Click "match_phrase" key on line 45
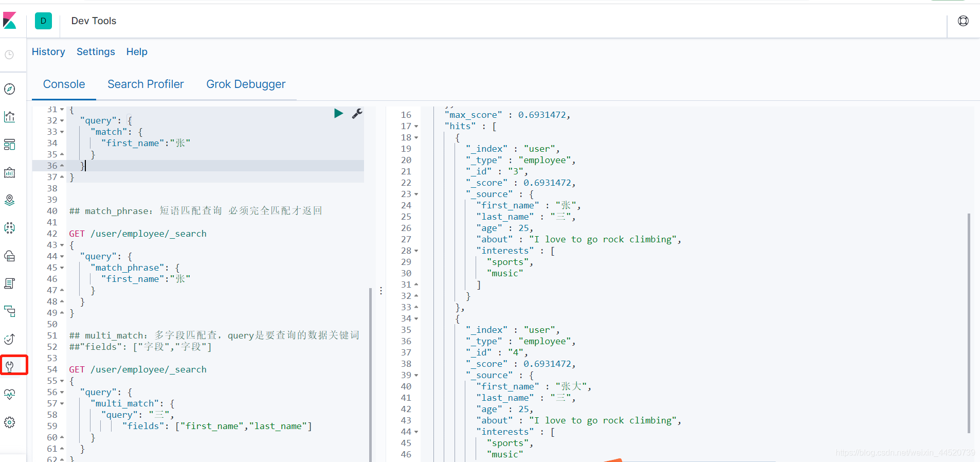The width and height of the screenshot is (980, 462). coord(127,268)
